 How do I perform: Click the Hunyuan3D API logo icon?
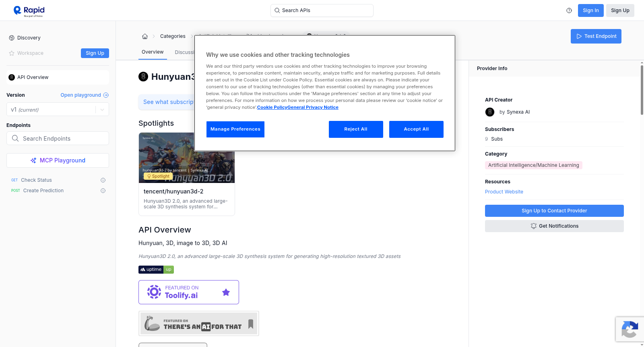143,77
